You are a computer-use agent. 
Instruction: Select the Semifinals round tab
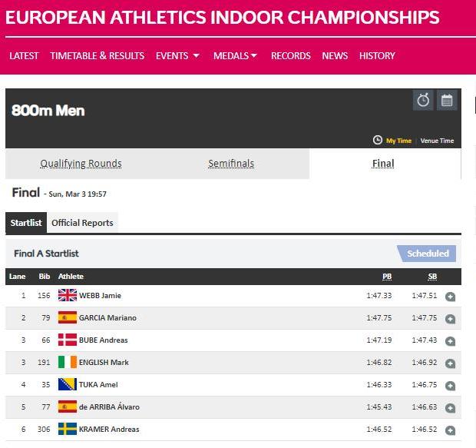click(231, 164)
